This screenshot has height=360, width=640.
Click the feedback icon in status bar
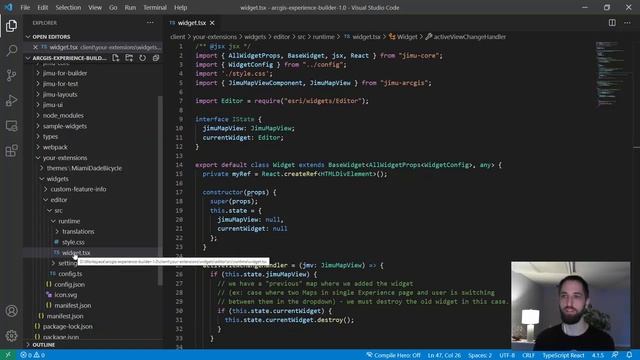[615, 355]
